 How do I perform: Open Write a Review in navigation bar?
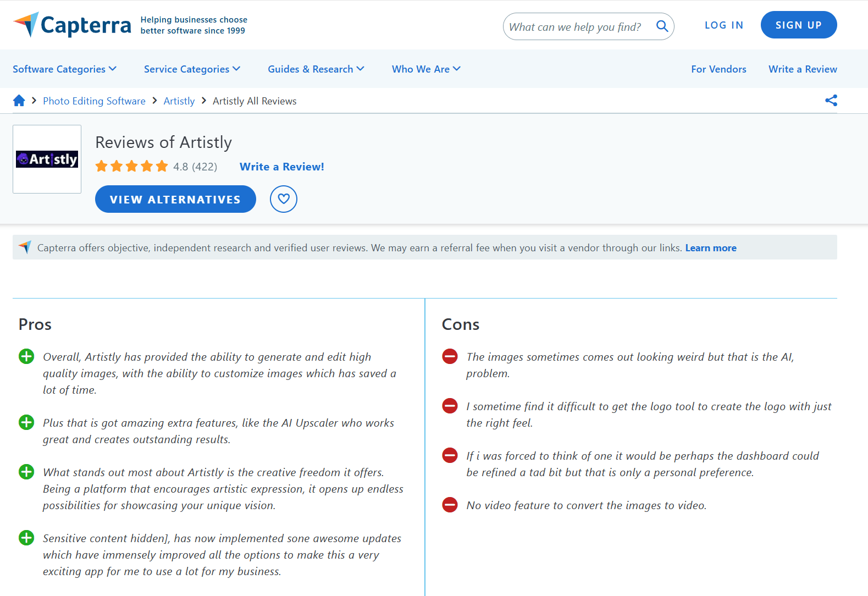(x=803, y=69)
